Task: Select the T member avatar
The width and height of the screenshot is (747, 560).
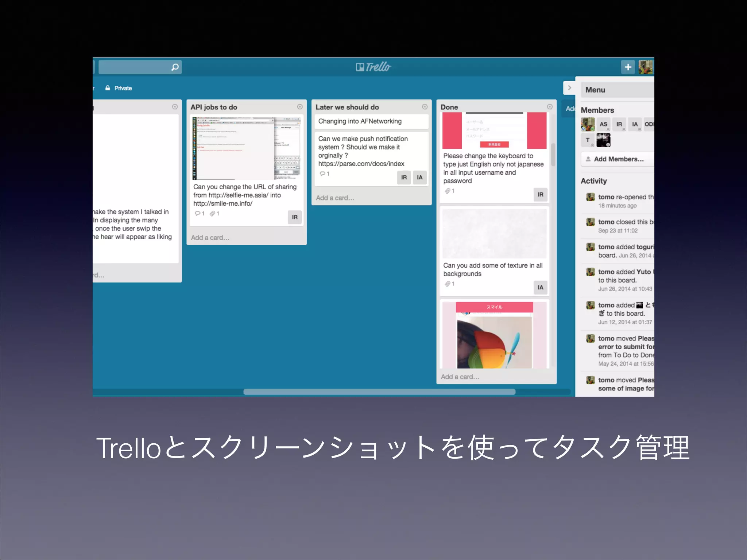Action: click(588, 140)
